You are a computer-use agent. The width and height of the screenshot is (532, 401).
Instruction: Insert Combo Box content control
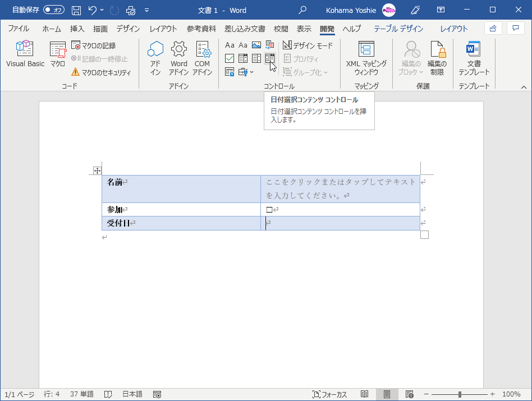click(243, 59)
